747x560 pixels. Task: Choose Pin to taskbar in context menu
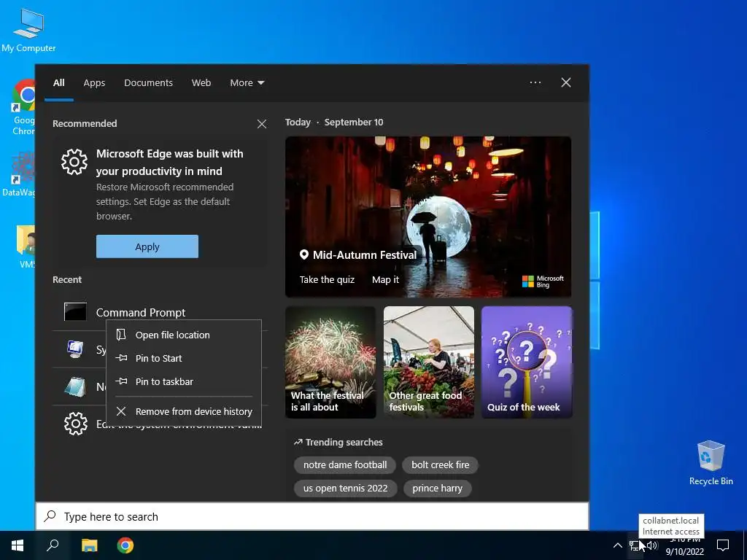184,381
